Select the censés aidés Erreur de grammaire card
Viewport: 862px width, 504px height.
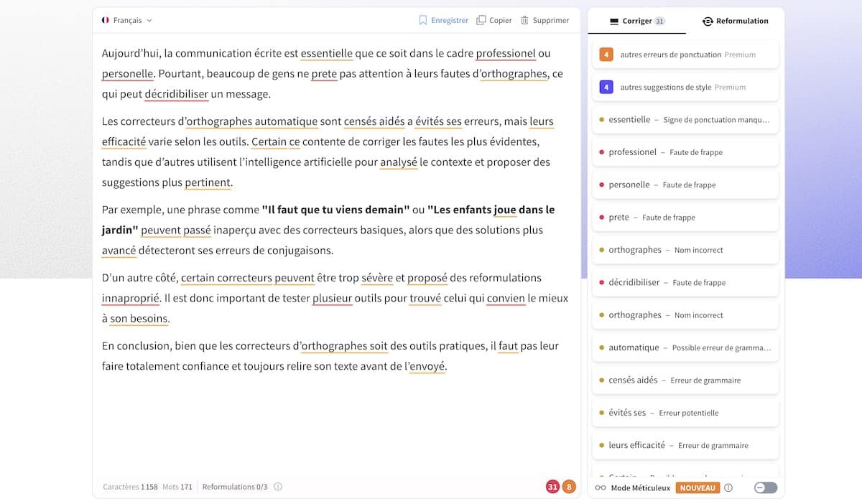685,380
